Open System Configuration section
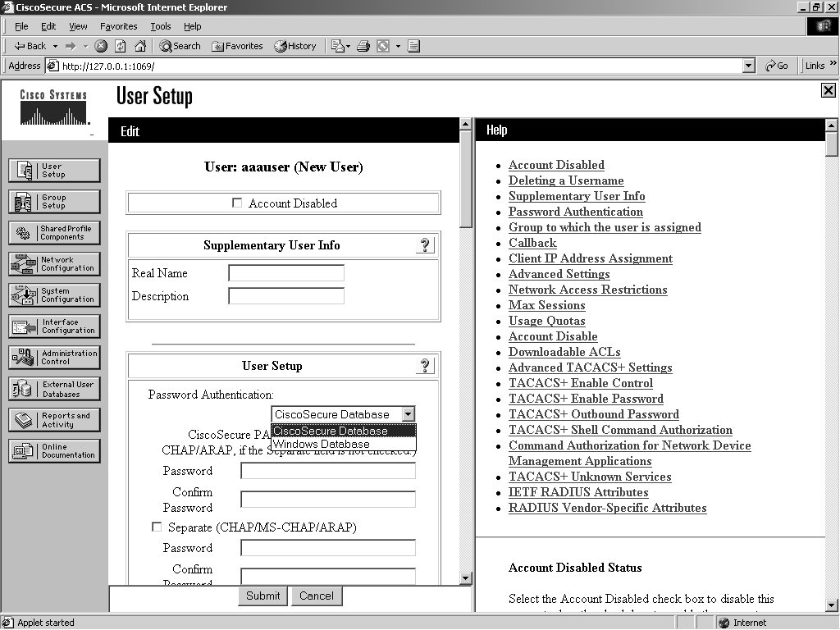 [54, 294]
